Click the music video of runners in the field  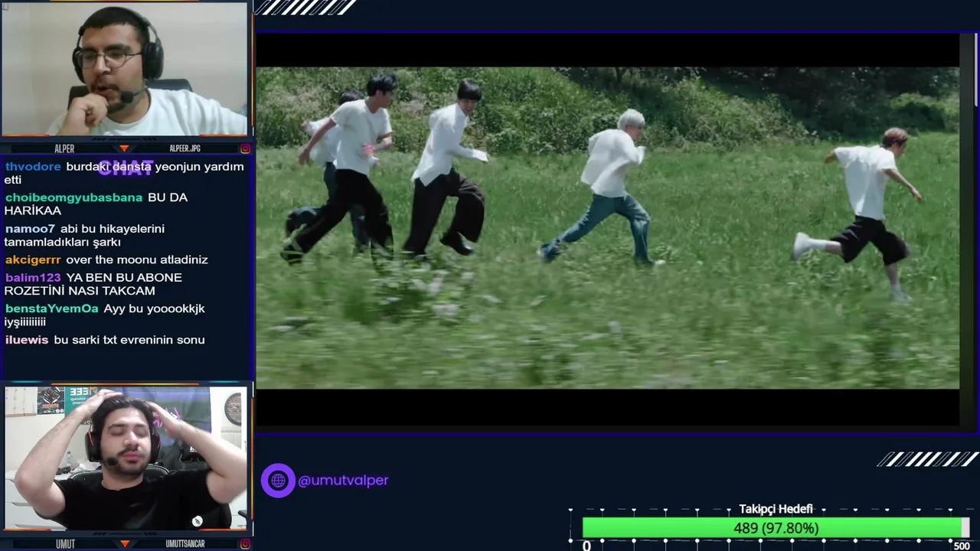click(607, 228)
